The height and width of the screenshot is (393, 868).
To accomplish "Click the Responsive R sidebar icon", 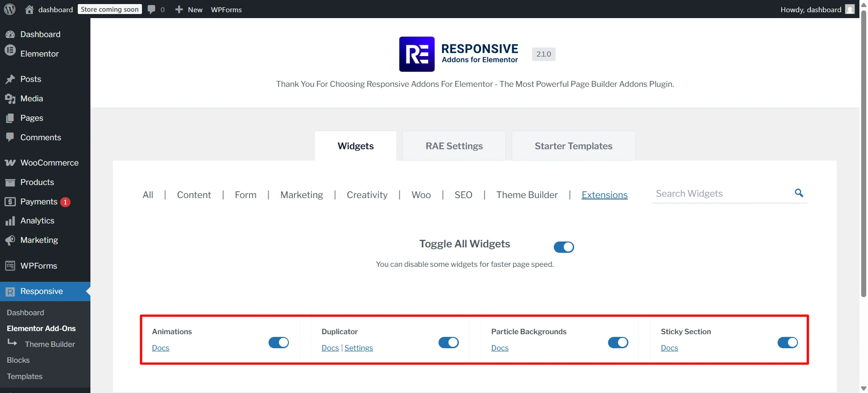I will 10,292.
